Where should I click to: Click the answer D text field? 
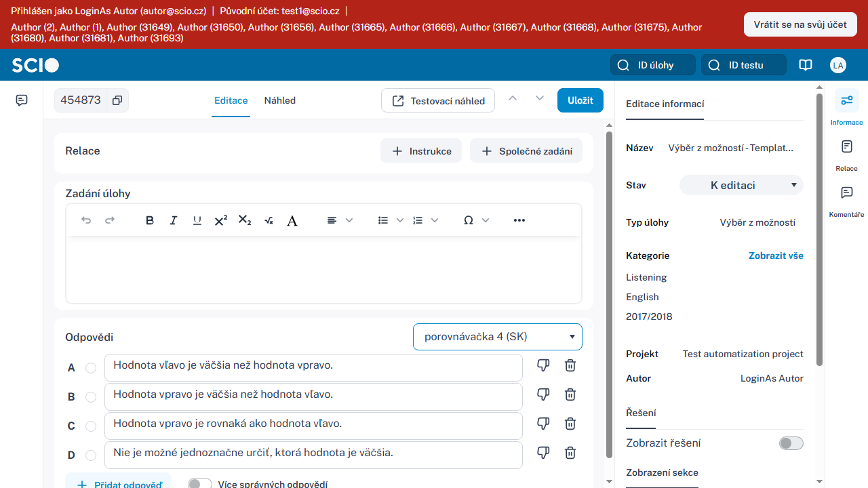click(x=313, y=455)
